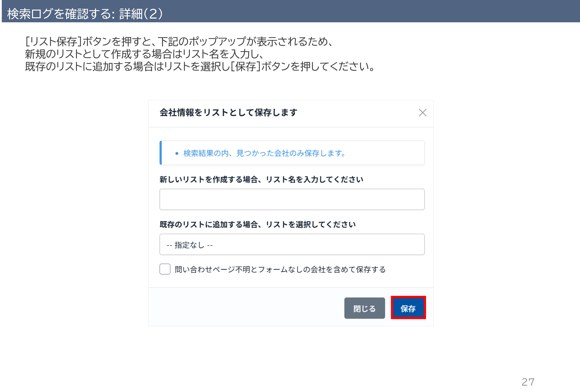Click the checkbox label about フォームなし companies
Image resolution: width=580 pixels, height=392 pixels.
(x=280, y=269)
